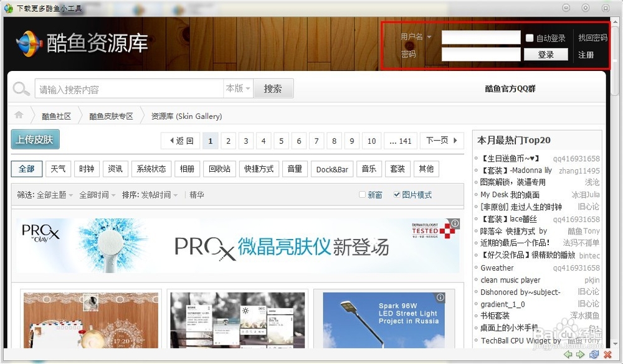Click the magnifying glass search icon

(x=21, y=88)
